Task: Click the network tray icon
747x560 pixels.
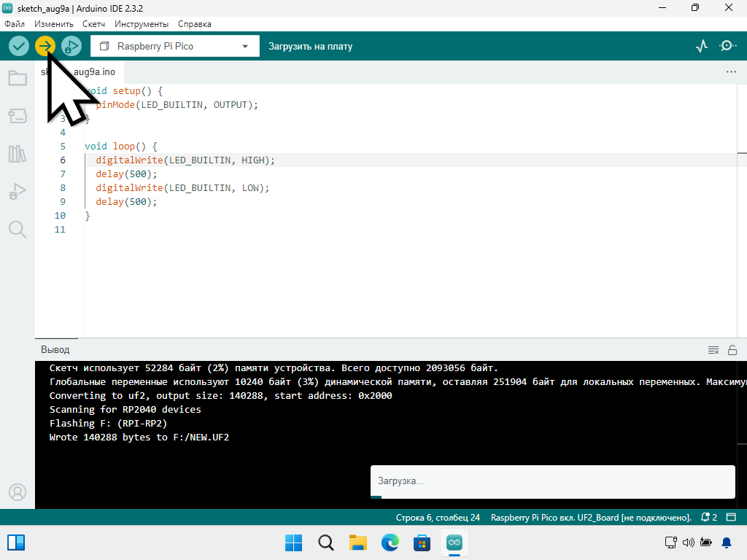Action: pos(671,542)
